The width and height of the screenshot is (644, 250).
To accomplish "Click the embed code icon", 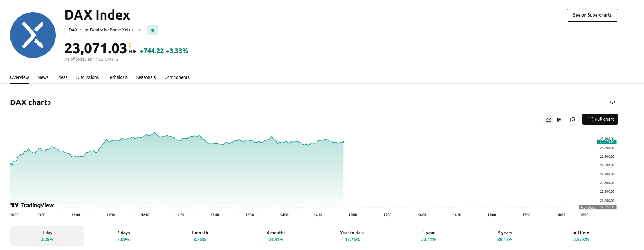I will point(613,102).
